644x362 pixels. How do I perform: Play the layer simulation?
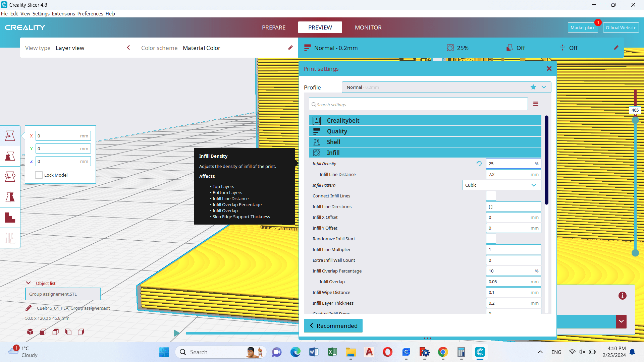click(x=177, y=333)
